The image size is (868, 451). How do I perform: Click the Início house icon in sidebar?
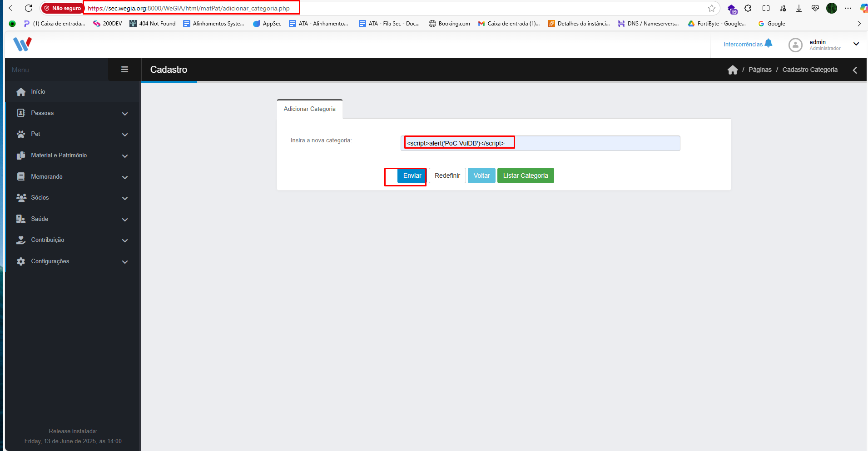pos(21,92)
